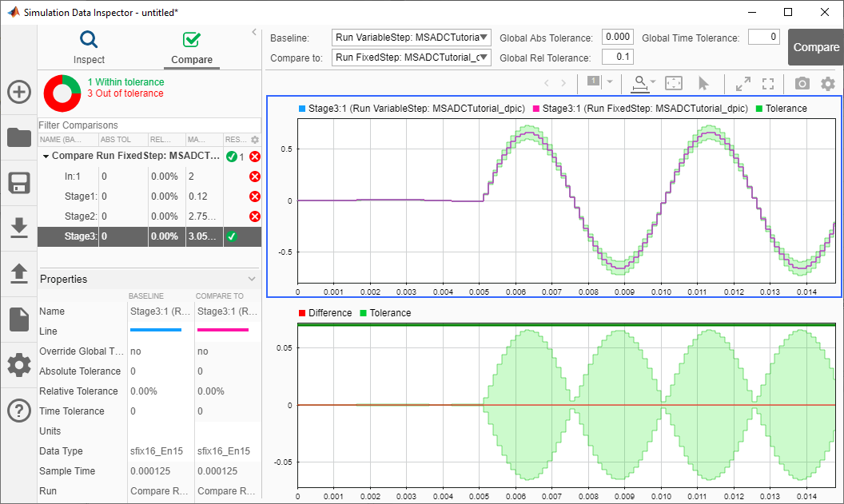Open the Help question mark icon

[x=18, y=411]
